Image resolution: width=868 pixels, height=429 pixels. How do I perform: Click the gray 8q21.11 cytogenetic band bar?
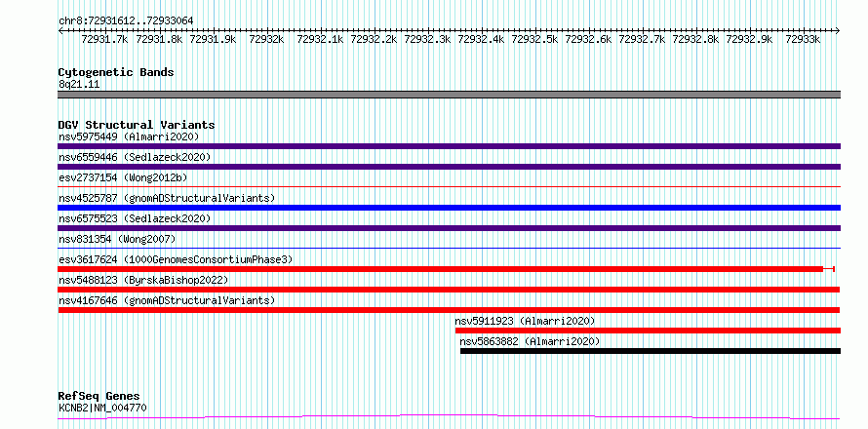[449, 95]
